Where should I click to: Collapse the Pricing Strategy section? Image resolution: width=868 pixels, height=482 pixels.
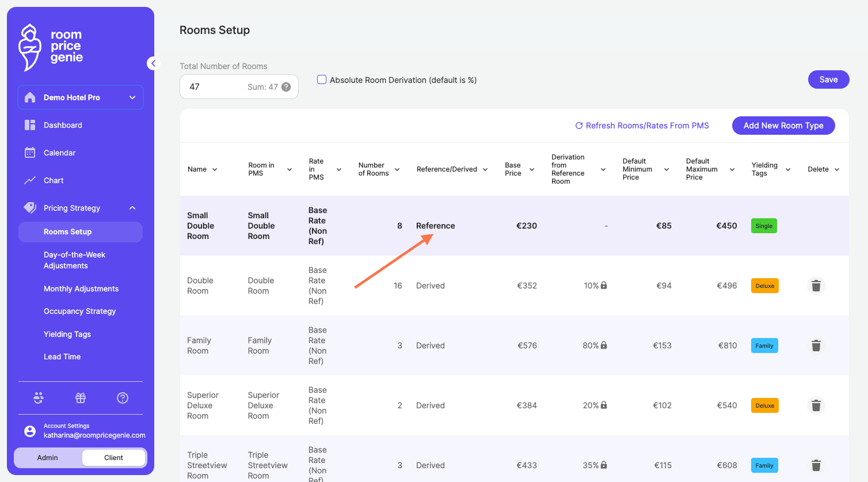click(x=132, y=208)
